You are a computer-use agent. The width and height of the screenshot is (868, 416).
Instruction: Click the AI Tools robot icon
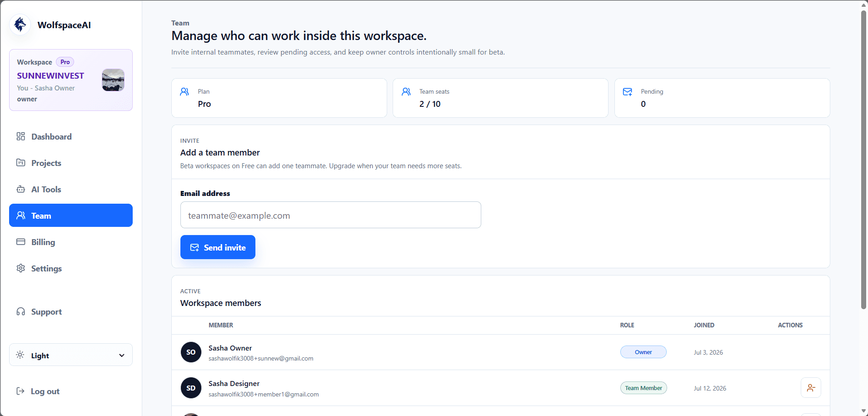(x=21, y=189)
